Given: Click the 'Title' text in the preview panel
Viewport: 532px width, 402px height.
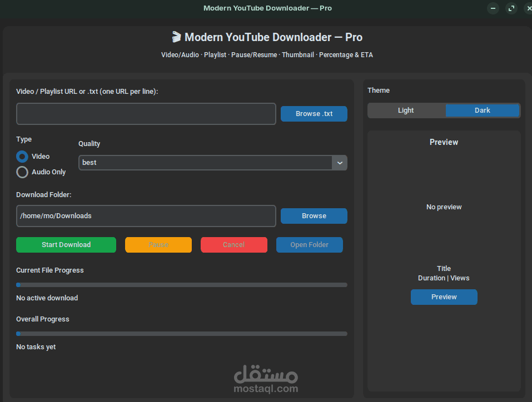Looking at the screenshot, I should (x=444, y=268).
